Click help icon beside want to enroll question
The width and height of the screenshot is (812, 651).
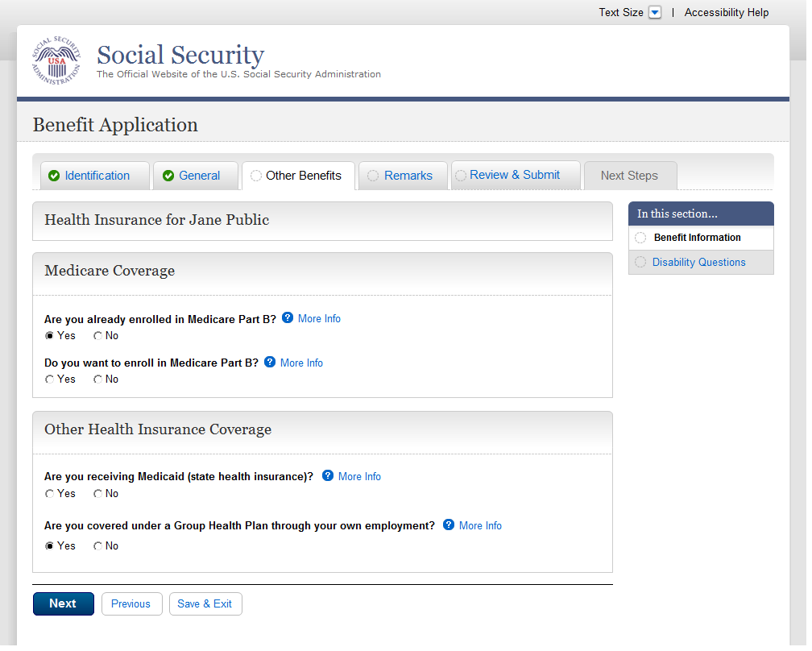coord(270,363)
